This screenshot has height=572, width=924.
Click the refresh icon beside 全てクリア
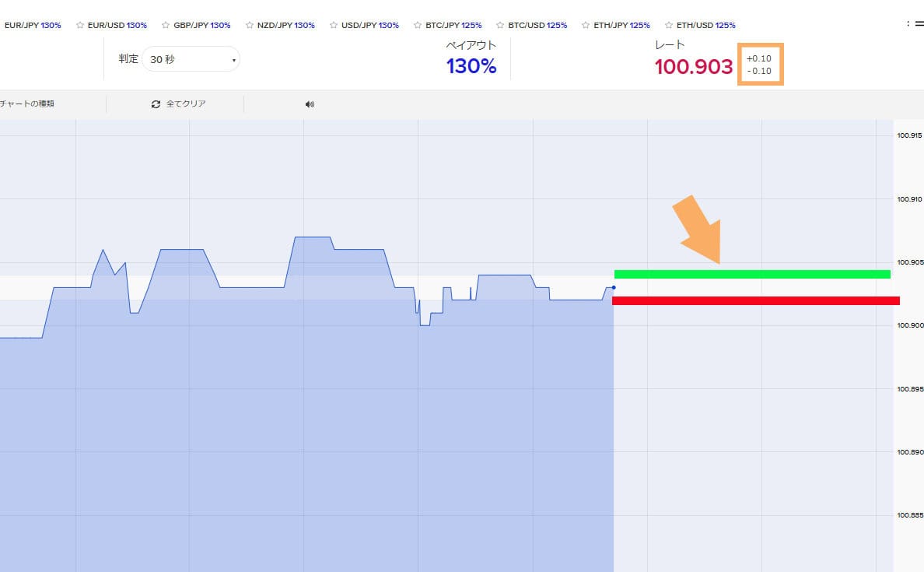[156, 104]
